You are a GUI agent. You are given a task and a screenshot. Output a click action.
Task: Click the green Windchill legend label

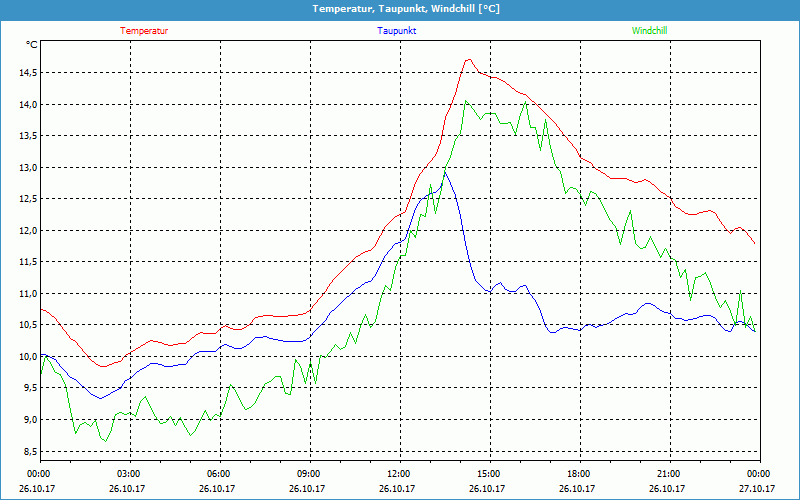coord(649,31)
